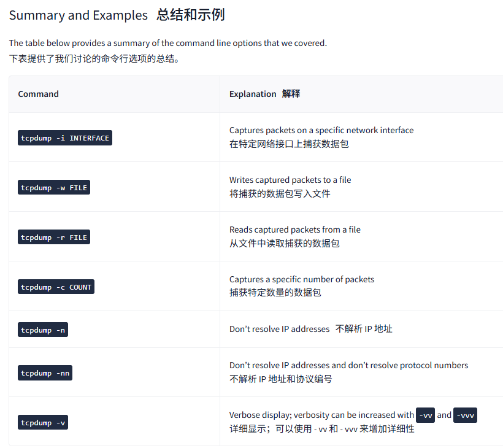Click the inline '-vvv' code tag
This screenshot has width=503, height=448.
pyautogui.click(x=465, y=415)
